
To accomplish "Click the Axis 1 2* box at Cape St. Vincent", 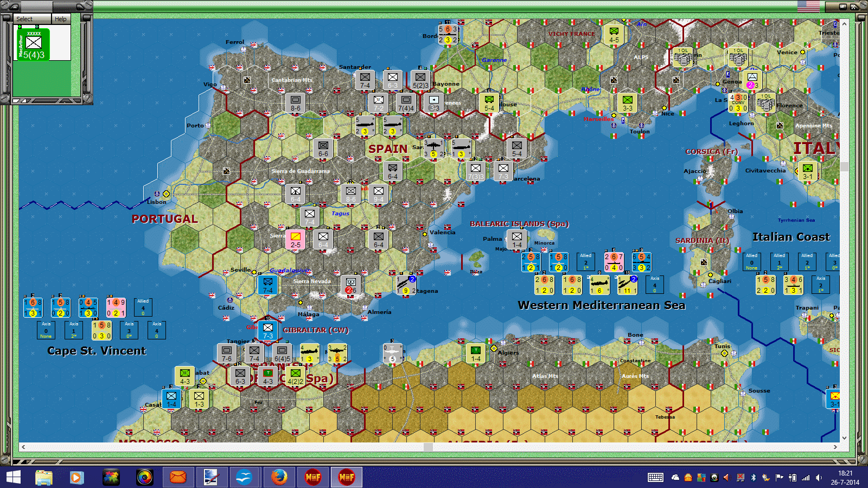I will point(73,330).
